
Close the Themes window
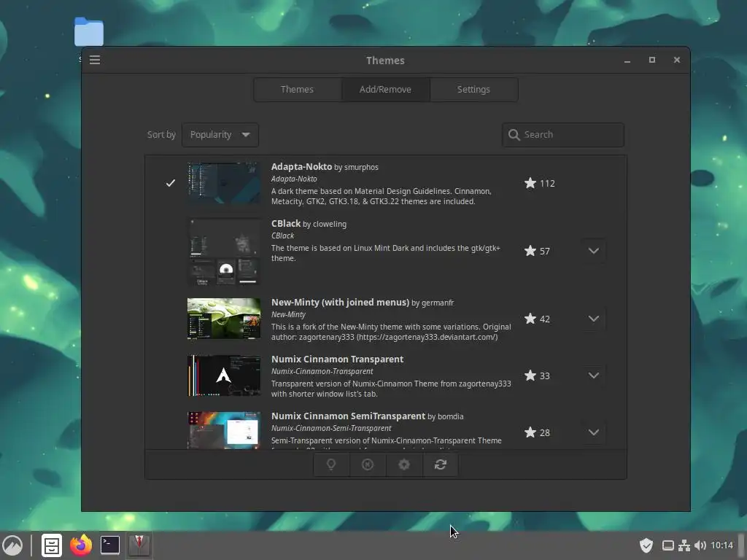677,60
